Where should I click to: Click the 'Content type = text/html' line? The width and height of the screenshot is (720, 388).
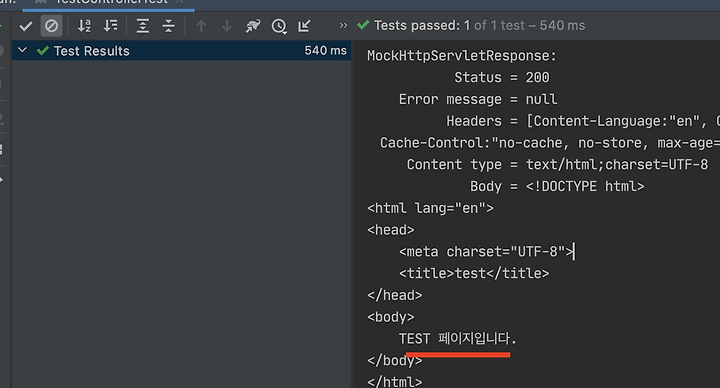coord(557,164)
